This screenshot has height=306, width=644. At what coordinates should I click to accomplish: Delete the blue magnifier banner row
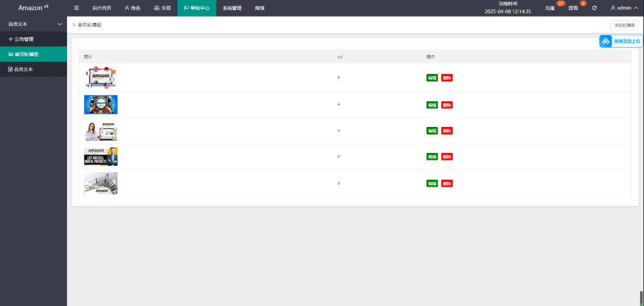(x=447, y=105)
